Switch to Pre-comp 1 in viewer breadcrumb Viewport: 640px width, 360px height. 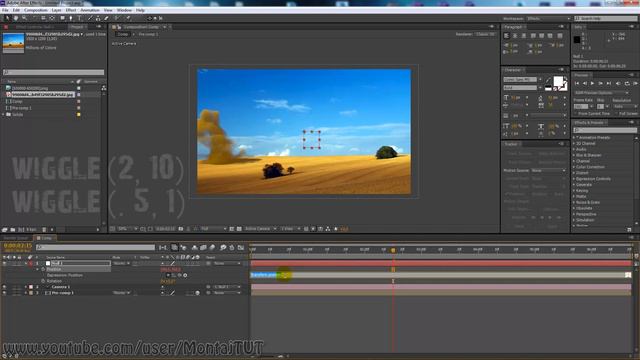pyautogui.click(x=148, y=34)
